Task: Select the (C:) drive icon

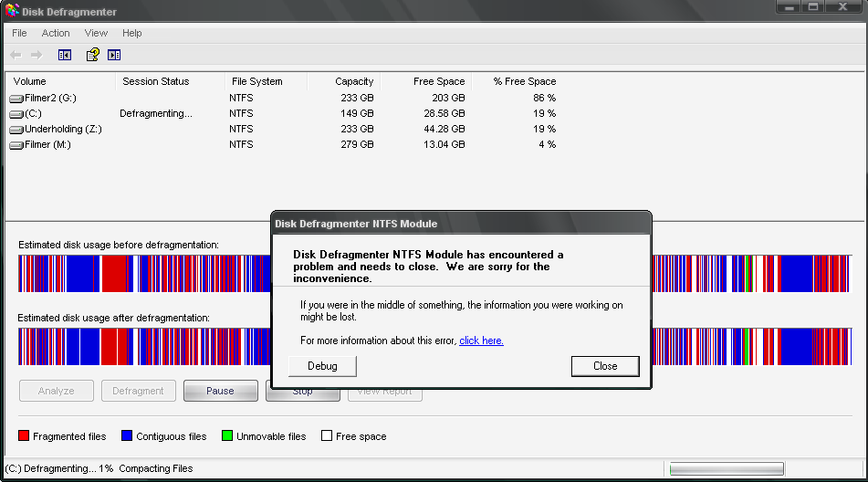Action: pyautogui.click(x=16, y=114)
